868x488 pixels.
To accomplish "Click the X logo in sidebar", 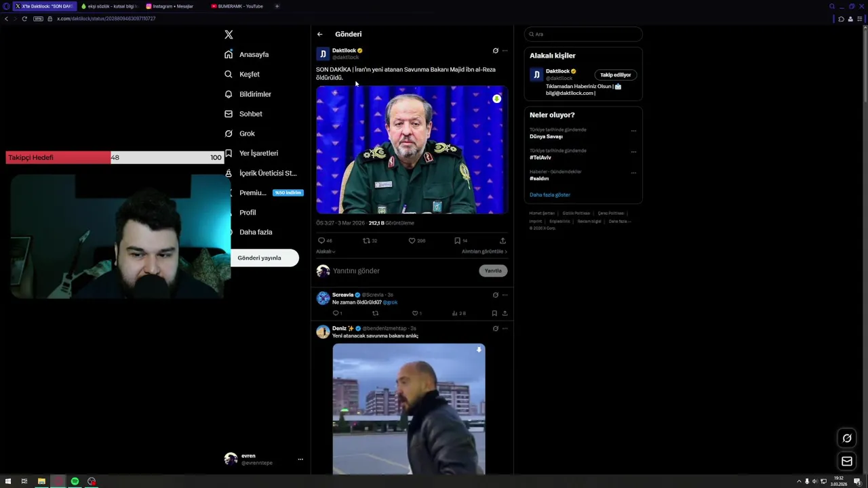I will (229, 35).
